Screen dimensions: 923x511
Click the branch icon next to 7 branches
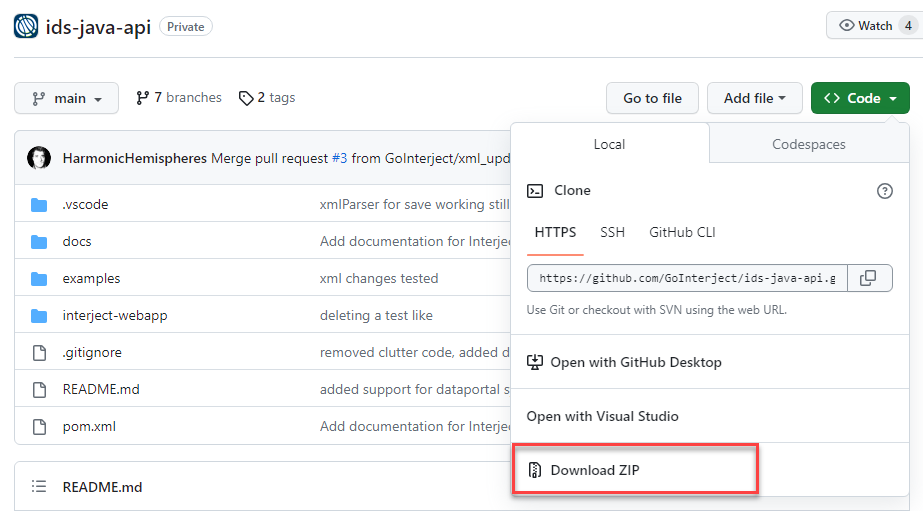[x=142, y=98]
